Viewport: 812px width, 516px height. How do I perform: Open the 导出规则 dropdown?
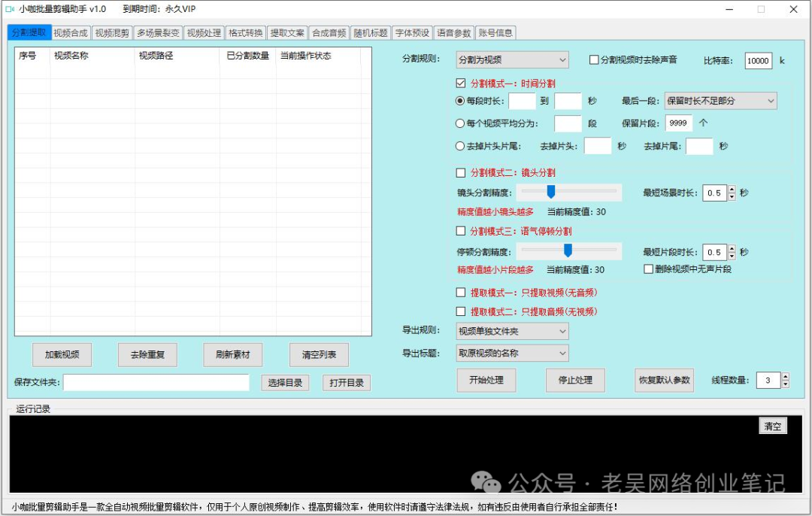pos(511,331)
